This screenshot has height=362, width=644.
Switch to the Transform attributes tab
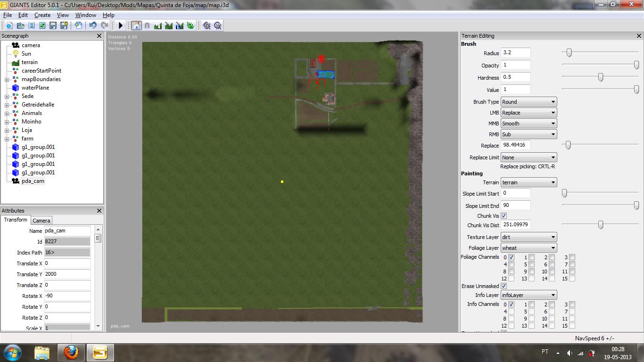pyautogui.click(x=16, y=220)
